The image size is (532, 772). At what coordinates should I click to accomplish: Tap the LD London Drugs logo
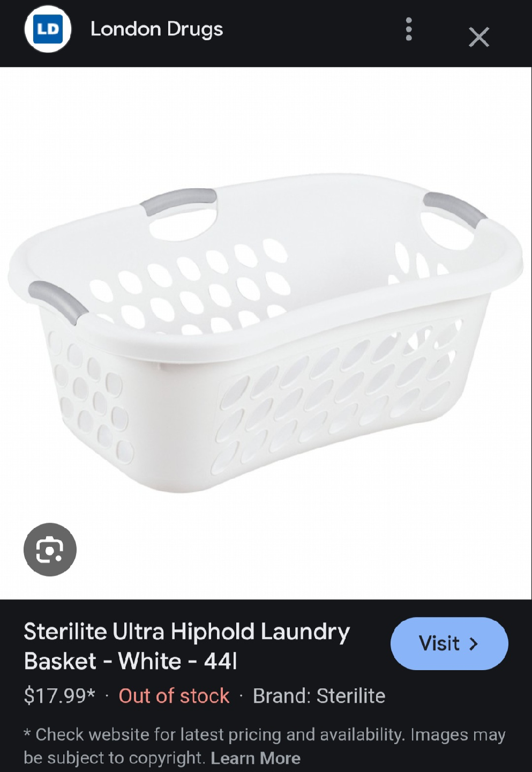48,29
